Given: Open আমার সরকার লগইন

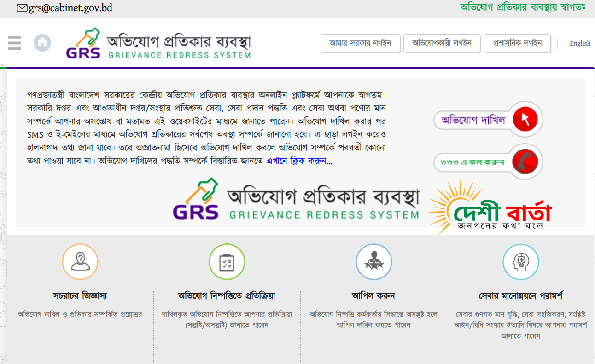Looking at the screenshot, I should (360, 43).
